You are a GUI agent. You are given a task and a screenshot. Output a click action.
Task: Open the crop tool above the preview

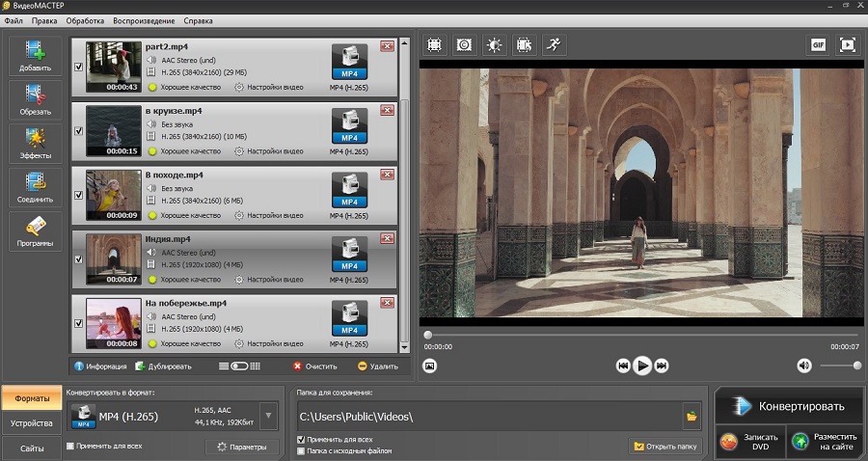point(434,44)
